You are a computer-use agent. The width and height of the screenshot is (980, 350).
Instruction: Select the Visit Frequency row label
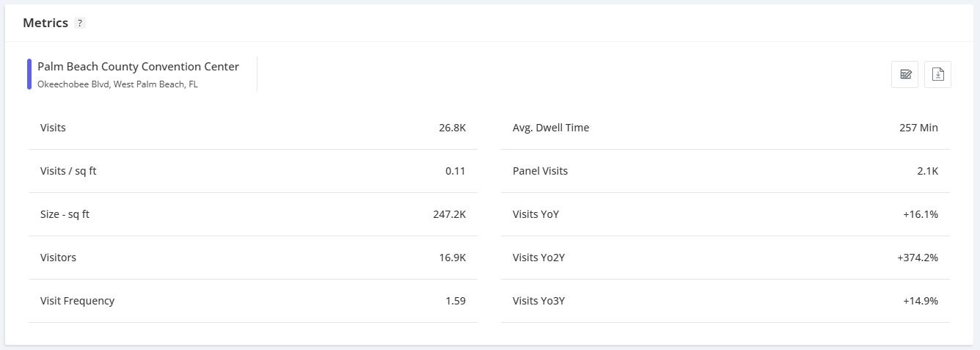coord(77,301)
